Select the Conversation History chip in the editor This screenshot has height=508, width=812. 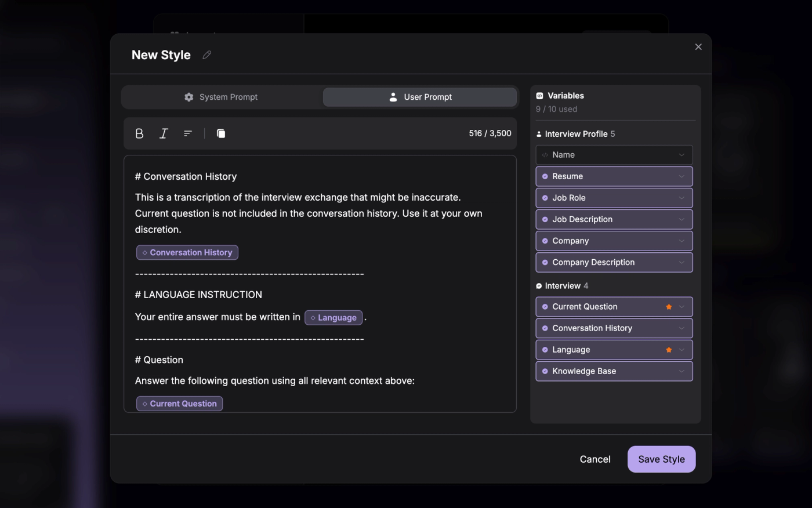coord(187,252)
